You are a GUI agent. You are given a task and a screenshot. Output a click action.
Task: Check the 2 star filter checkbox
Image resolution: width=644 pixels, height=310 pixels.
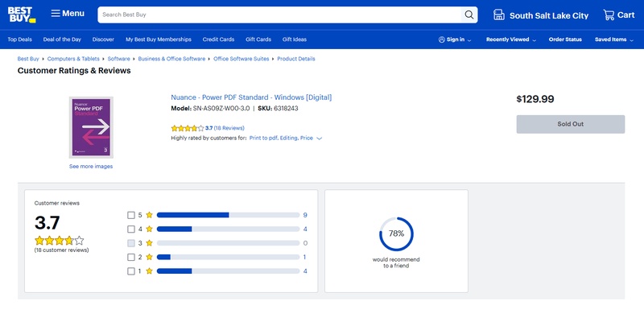[x=131, y=257]
